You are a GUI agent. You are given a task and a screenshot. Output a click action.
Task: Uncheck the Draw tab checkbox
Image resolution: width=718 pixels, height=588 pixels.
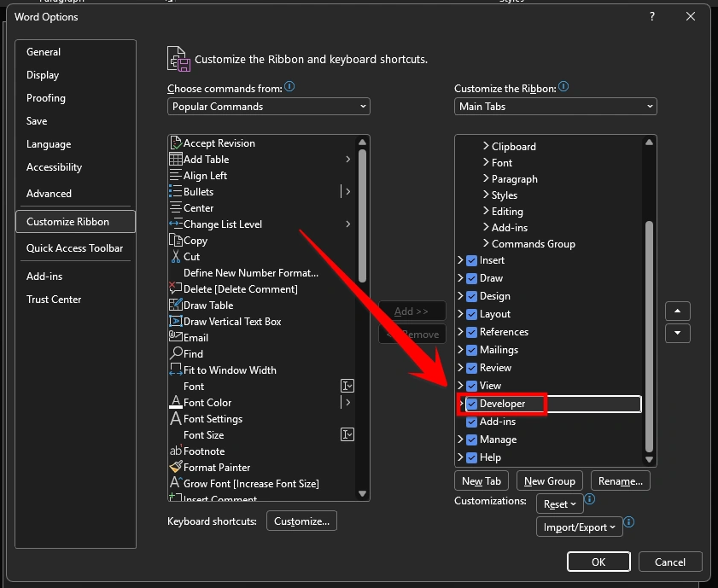(x=471, y=278)
